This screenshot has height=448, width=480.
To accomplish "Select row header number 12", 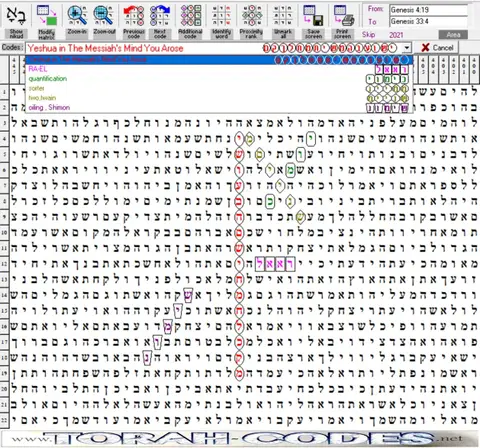I will pos(4,264).
